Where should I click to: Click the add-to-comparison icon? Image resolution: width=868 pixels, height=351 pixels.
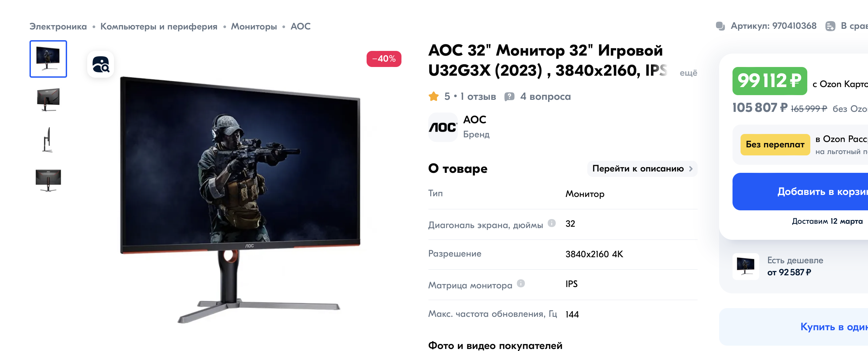click(830, 26)
